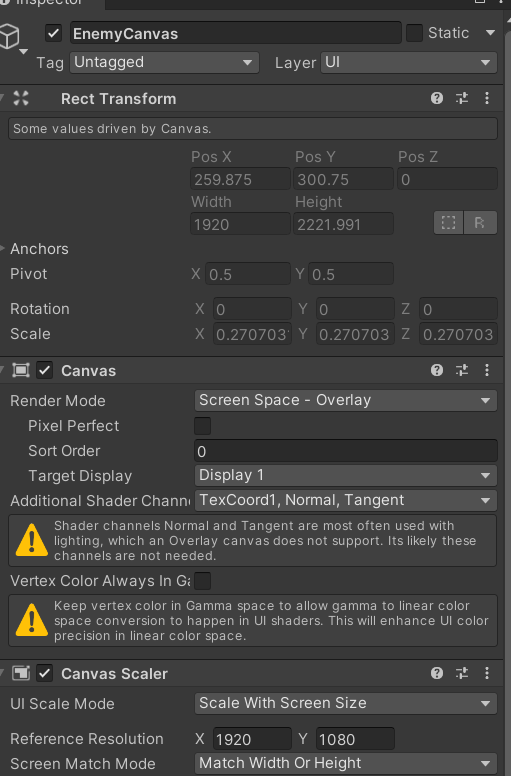This screenshot has width=511, height=776.
Task: Open Rect Transform preset selector icon
Action: tap(462, 98)
